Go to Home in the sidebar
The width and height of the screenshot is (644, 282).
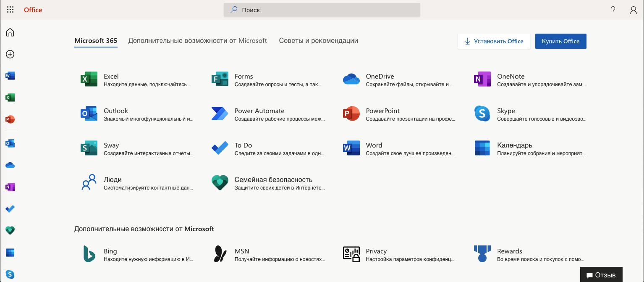tap(10, 32)
